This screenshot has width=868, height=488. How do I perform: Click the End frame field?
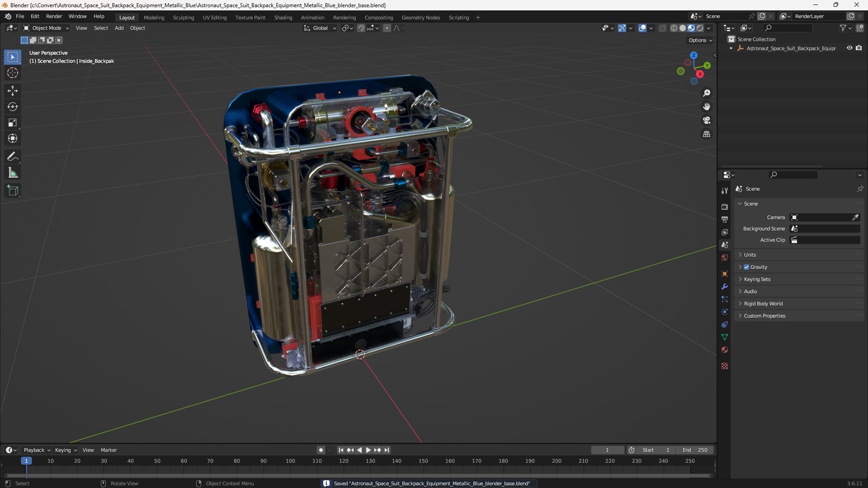(x=695, y=450)
